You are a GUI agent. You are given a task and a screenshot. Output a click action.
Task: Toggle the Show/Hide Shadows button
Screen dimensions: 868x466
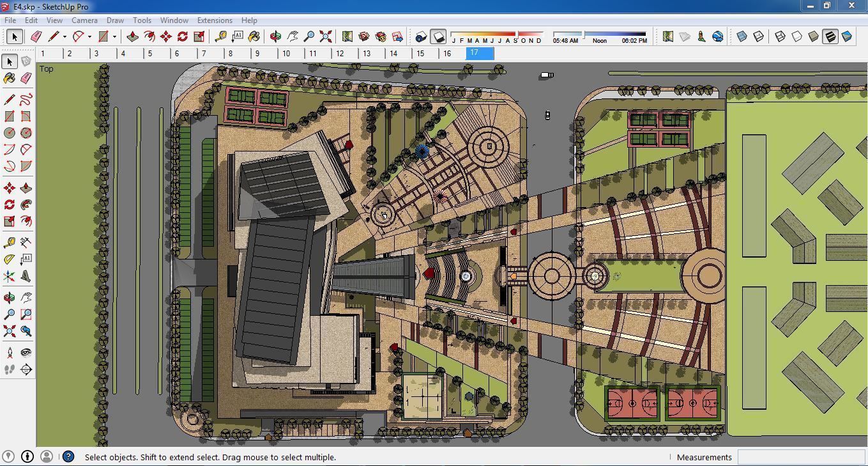[438, 37]
